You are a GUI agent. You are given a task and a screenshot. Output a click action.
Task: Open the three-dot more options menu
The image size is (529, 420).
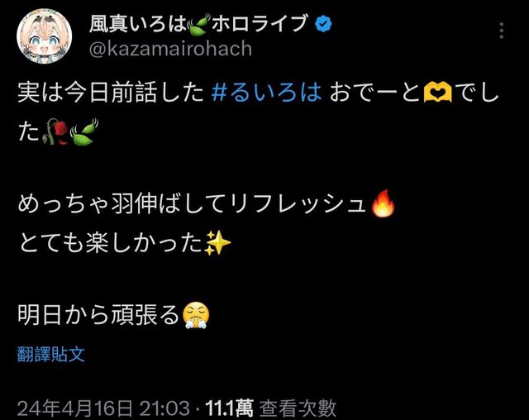pos(502,31)
